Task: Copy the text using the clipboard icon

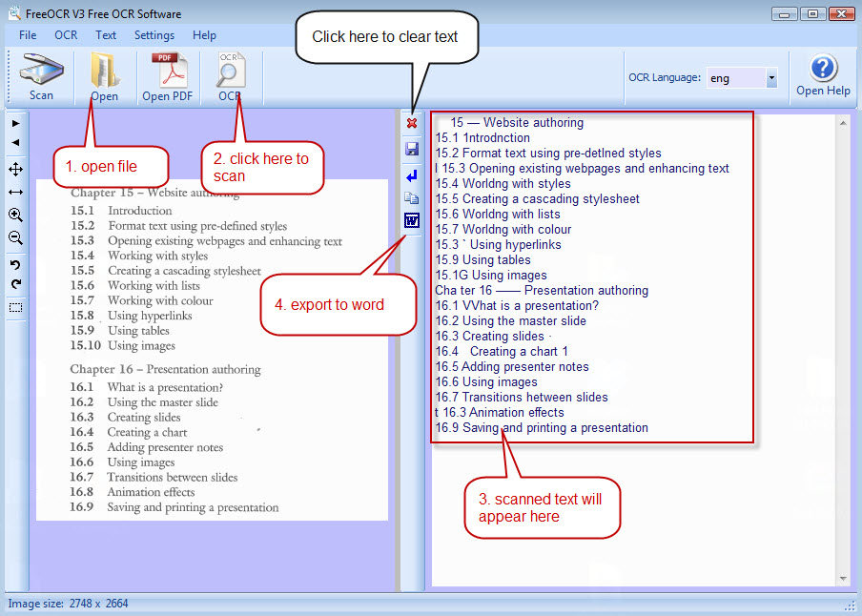Action: (x=412, y=198)
